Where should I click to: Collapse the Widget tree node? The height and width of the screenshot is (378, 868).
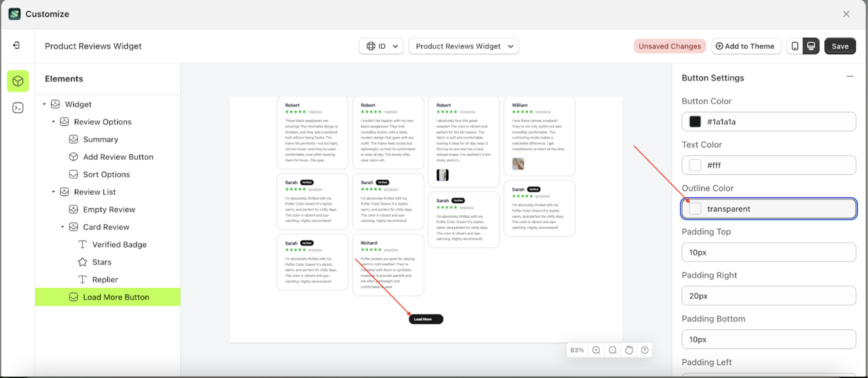click(x=44, y=104)
